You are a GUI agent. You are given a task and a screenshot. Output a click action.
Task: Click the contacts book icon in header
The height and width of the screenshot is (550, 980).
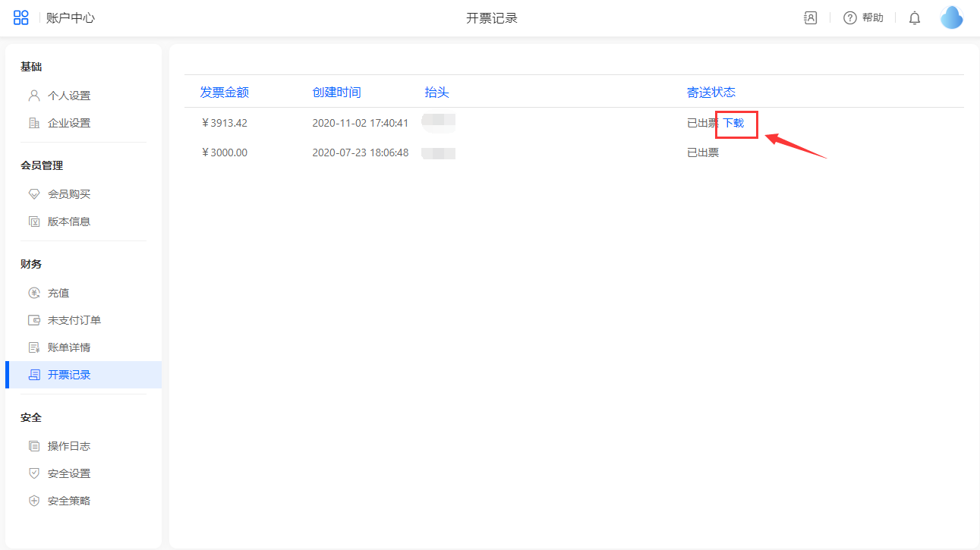pyautogui.click(x=810, y=18)
